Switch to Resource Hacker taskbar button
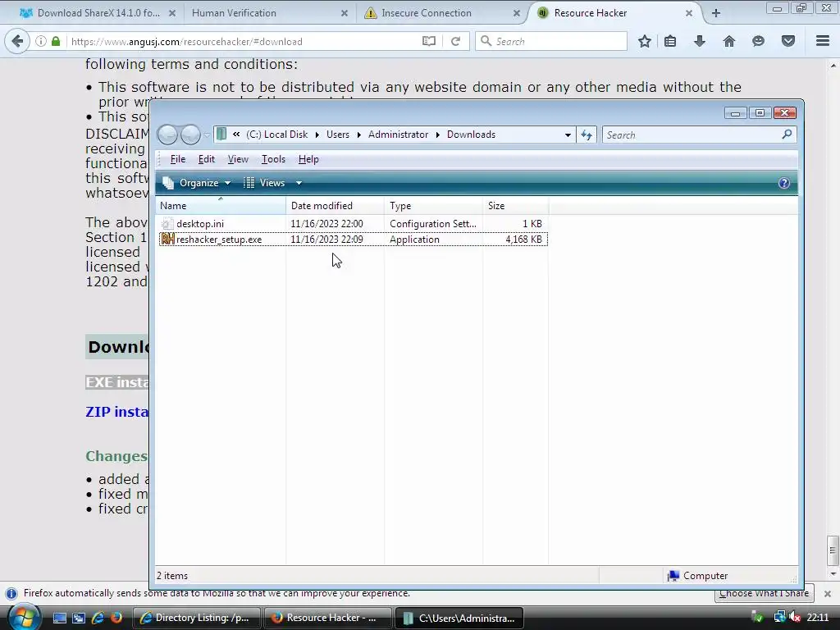Image resolution: width=840 pixels, height=630 pixels. pyautogui.click(x=327, y=619)
